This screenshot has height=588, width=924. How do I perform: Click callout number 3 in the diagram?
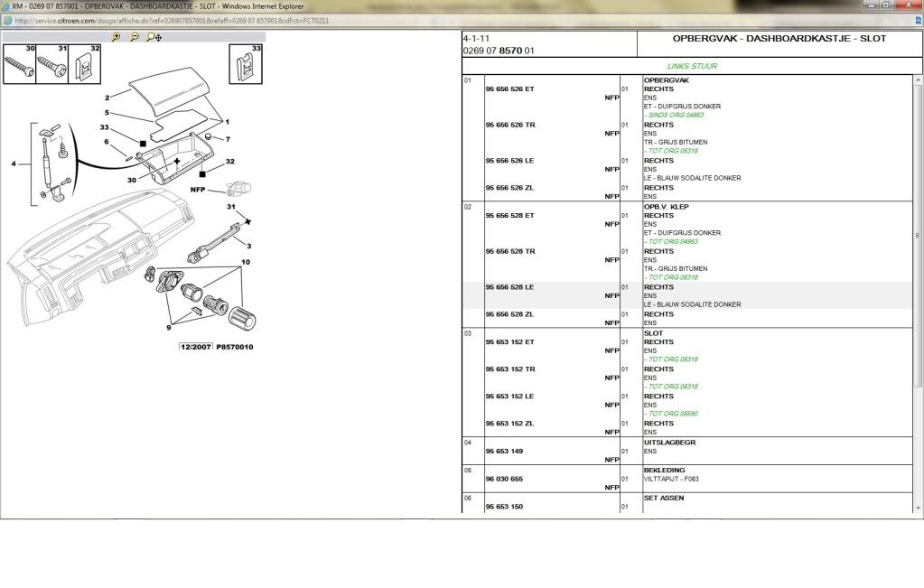point(249,247)
